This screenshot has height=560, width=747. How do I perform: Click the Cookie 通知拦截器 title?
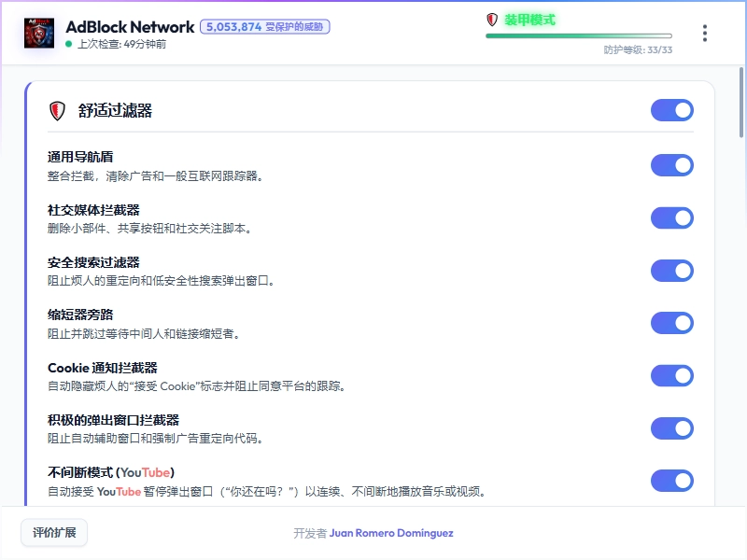coord(103,368)
